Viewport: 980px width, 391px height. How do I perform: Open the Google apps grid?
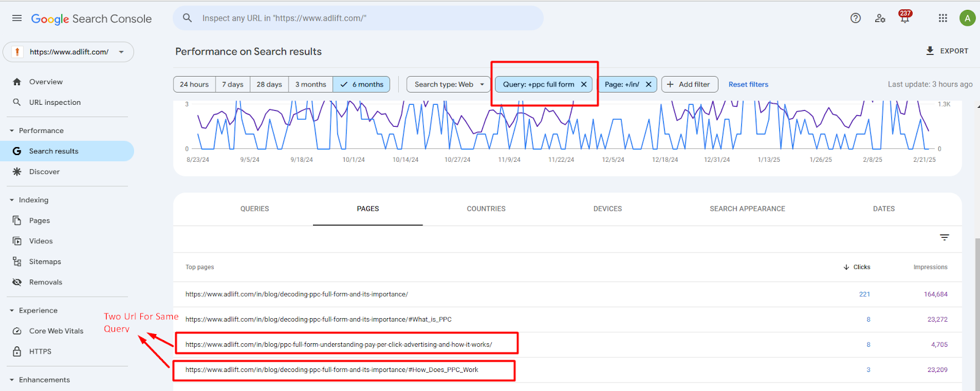(x=943, y=18)
